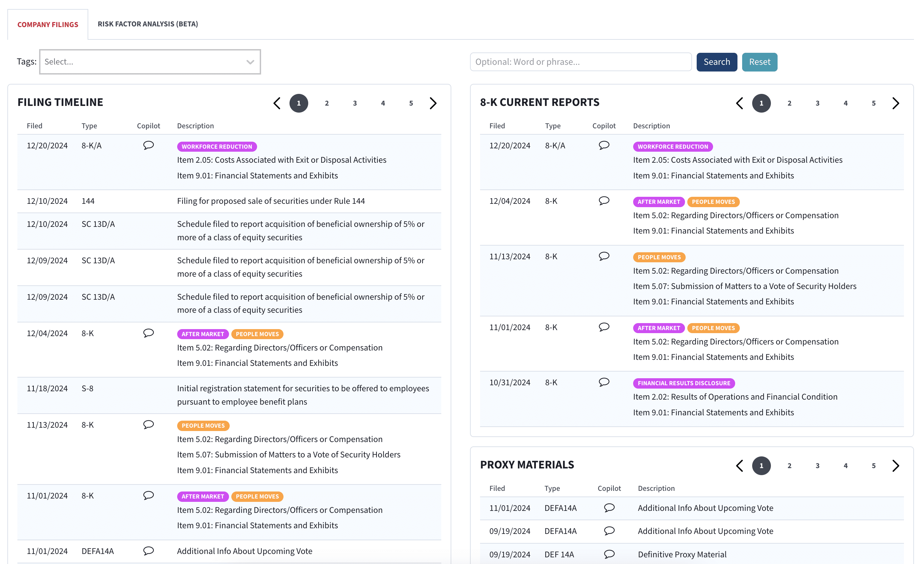This screenshot has width=924, height=564.
Task: Go to previous page of Proxy Materials
Action: point(739,465)
